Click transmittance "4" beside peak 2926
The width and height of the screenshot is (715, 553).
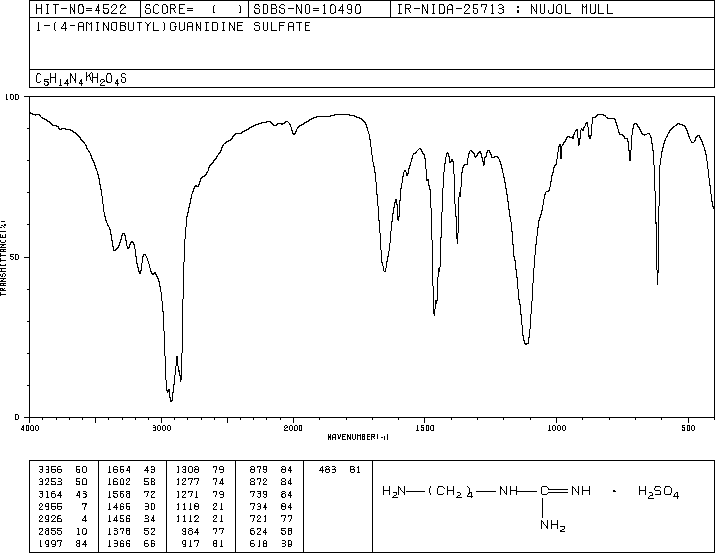[x=84, y=519]
